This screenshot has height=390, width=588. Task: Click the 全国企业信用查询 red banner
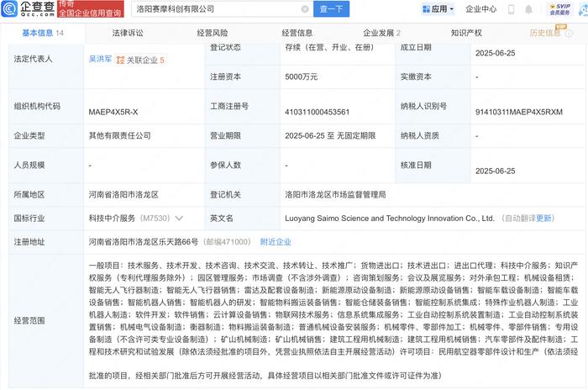tap(91, 9)
